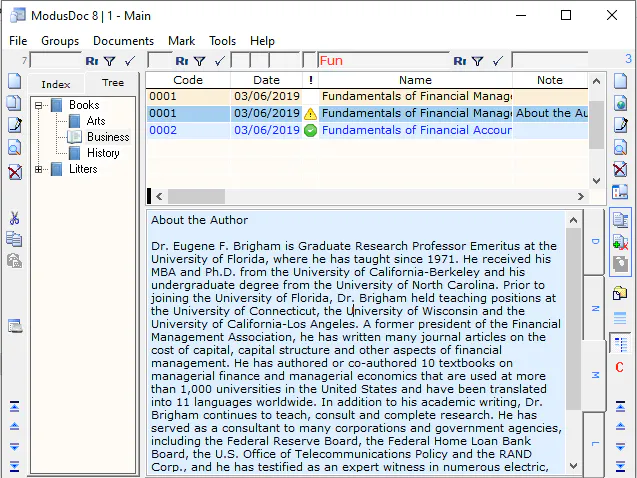Click the RI icon next to the group filter field
The image size is (637, 478).
[92, 61]
